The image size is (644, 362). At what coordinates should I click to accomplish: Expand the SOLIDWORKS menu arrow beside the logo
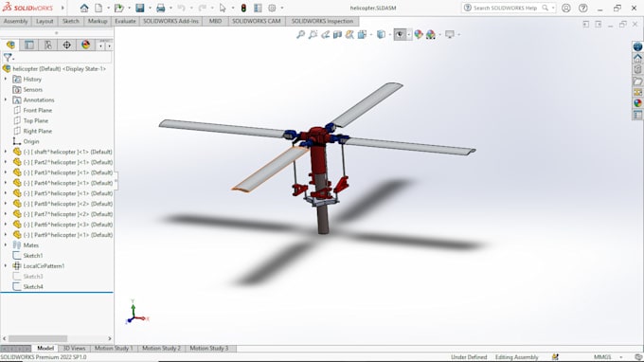[x=63, y=8]
